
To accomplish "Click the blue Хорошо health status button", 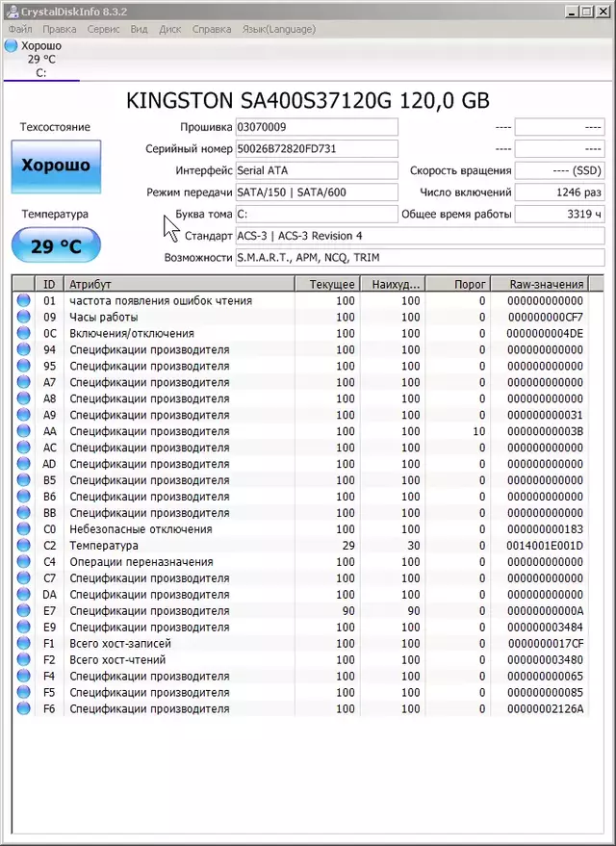I will 56,167.
